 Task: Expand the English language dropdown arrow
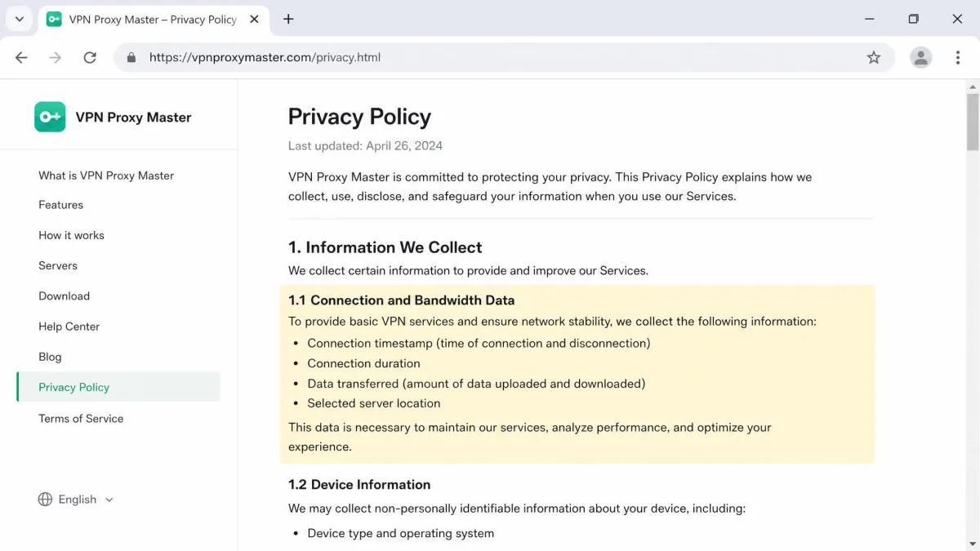pos(109,500)
